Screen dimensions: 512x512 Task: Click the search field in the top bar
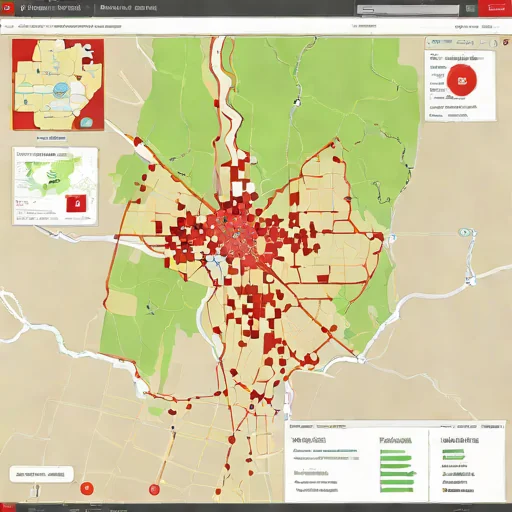point(408,9)
